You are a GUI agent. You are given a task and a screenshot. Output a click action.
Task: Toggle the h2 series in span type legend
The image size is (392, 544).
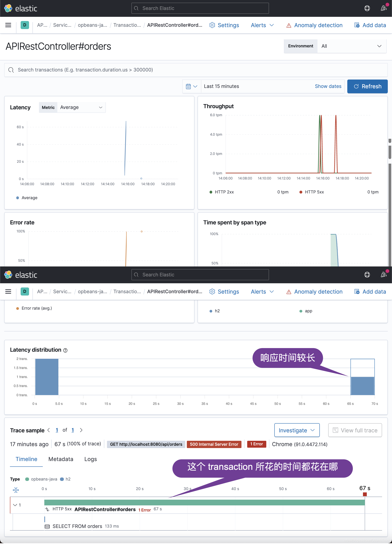(x=217, y=311)
